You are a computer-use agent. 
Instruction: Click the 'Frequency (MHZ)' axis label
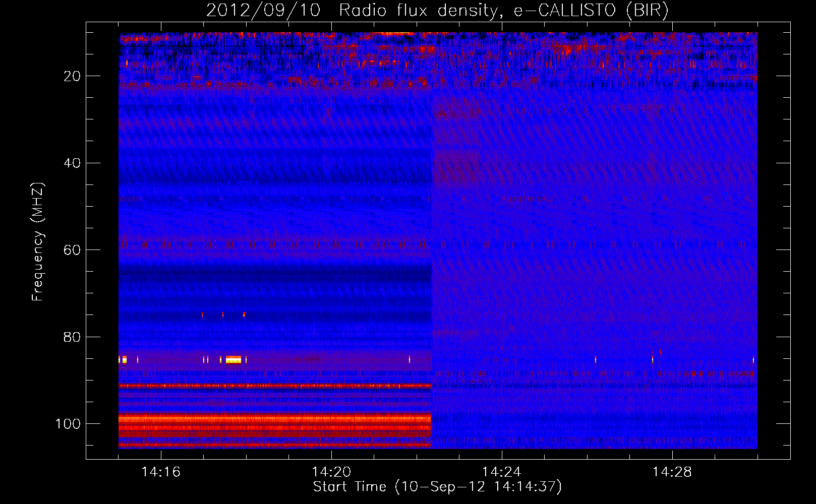tap(38, 241)
